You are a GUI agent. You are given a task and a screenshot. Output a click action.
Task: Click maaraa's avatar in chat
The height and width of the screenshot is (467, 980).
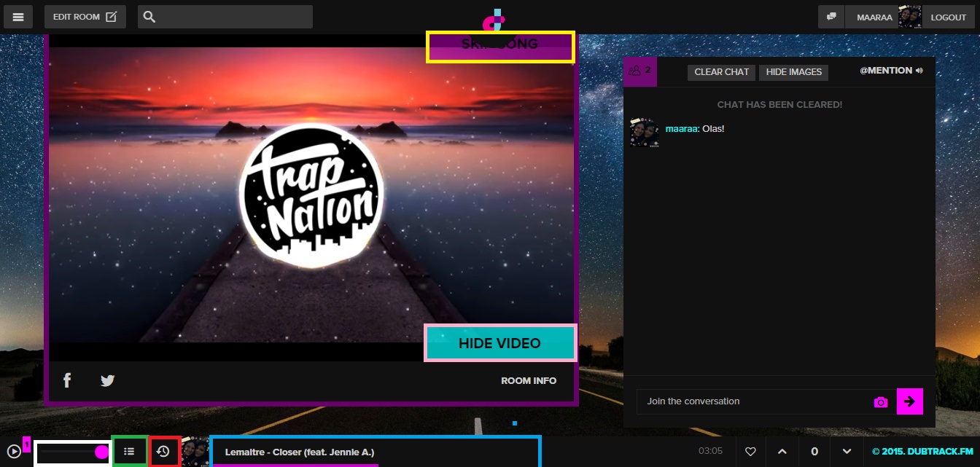(x=645, y=133)
